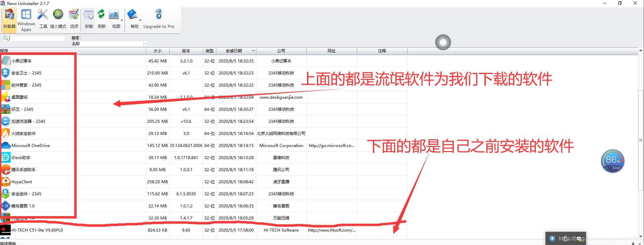Click the 258.20 MB size cell

click(158, 182)
